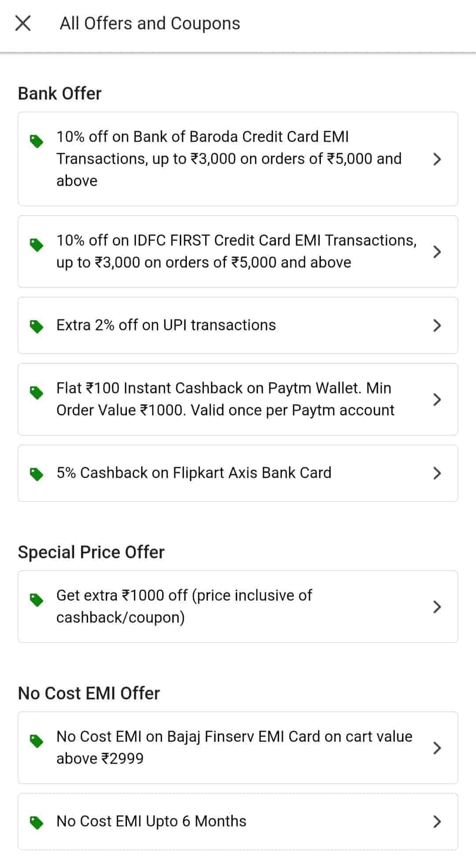The width and height of the screenshot is (476, 868).
Task: Open Flipkart Axis Bank offer via chevron
Action: click(437, 473)
